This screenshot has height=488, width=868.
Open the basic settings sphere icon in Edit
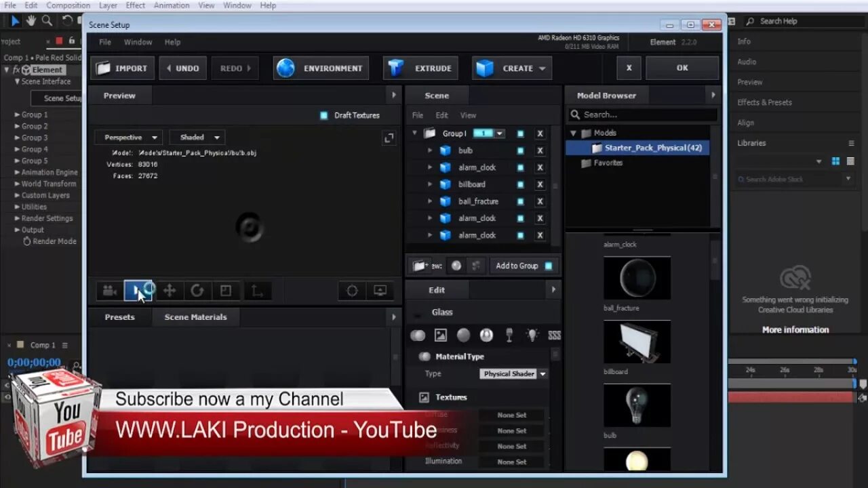coord(418,335)
